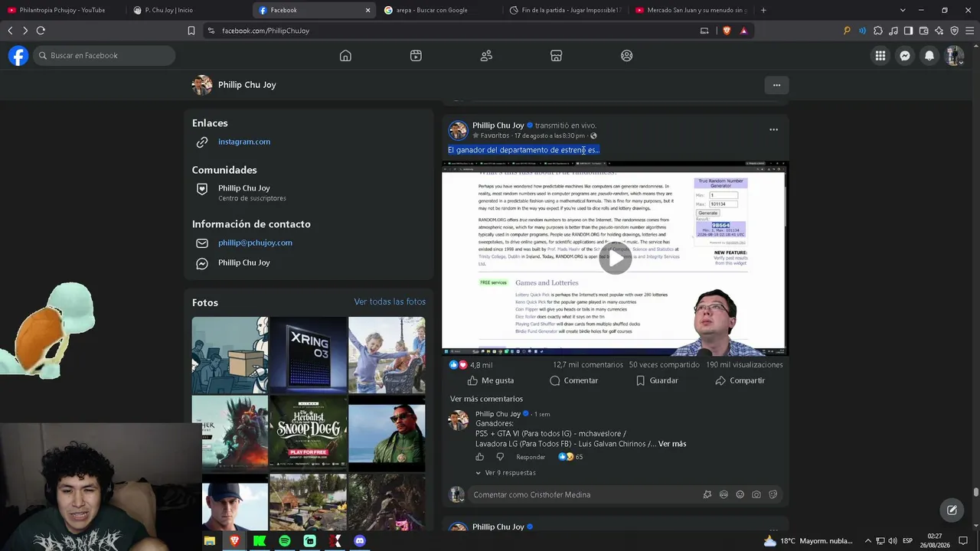Open the instagram.com link
This screenshot has height=551, width=980.
(244, 142)
